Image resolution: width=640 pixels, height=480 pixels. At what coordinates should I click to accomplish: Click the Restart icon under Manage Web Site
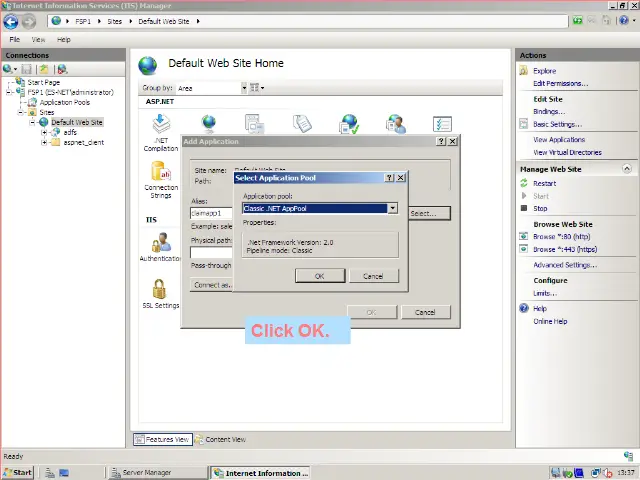(x=524, y=183)
